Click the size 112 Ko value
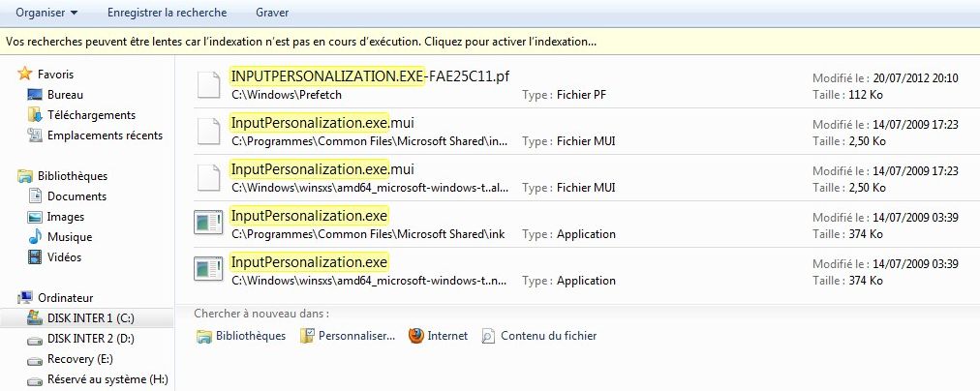The height and width of the screenshot is (391, 980). click(x=866, y=95)
